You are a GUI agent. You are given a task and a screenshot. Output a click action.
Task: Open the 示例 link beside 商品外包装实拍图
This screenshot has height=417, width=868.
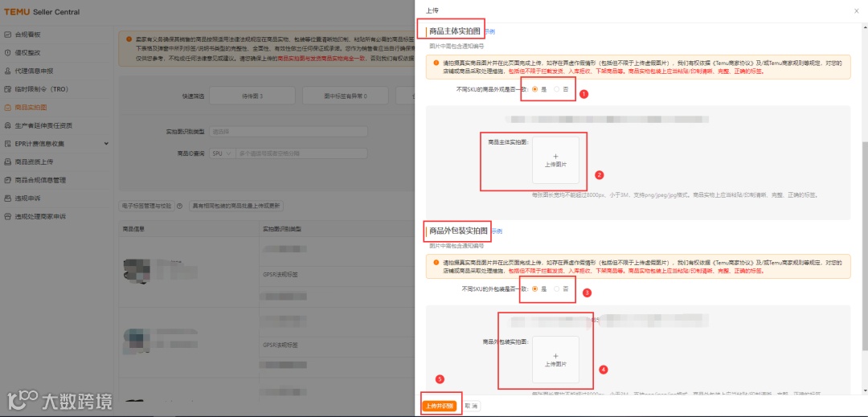(497, 231)
